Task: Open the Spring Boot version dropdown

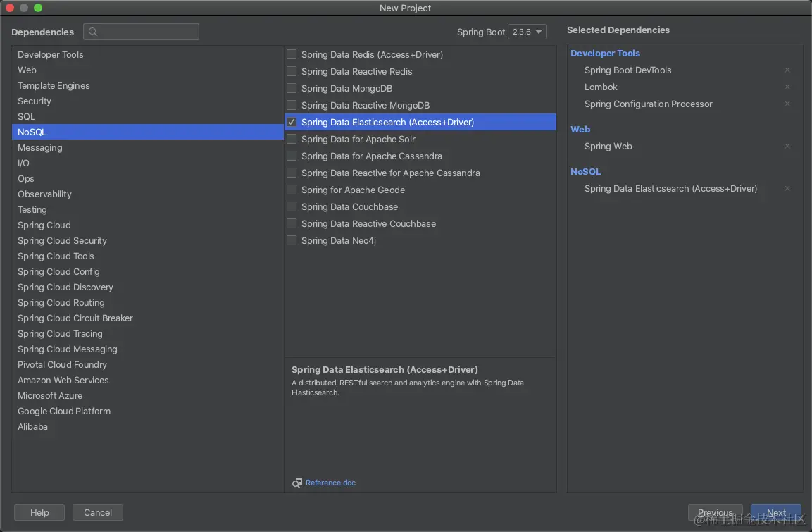Action: click(527, 32)
